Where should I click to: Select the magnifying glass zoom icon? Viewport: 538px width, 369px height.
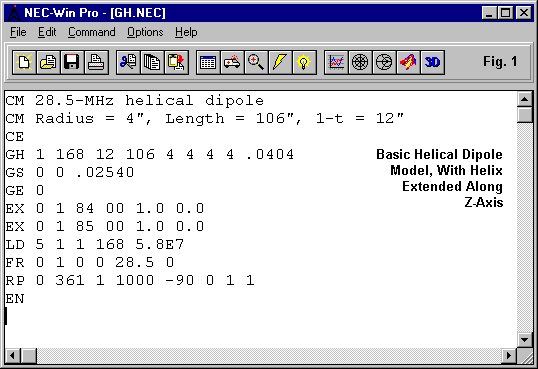click(x=256, y=62)
